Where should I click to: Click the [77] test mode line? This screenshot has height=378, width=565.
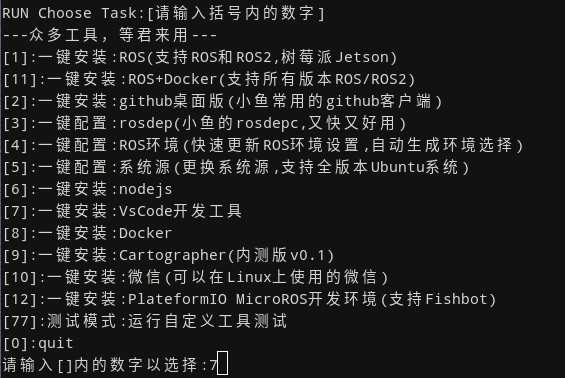click(145, 321)
